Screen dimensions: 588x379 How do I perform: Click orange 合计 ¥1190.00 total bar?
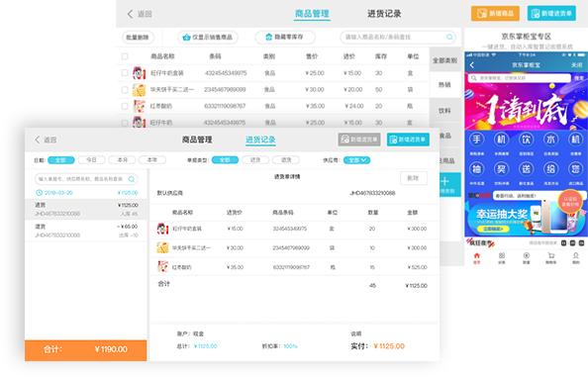pos(86,350)
